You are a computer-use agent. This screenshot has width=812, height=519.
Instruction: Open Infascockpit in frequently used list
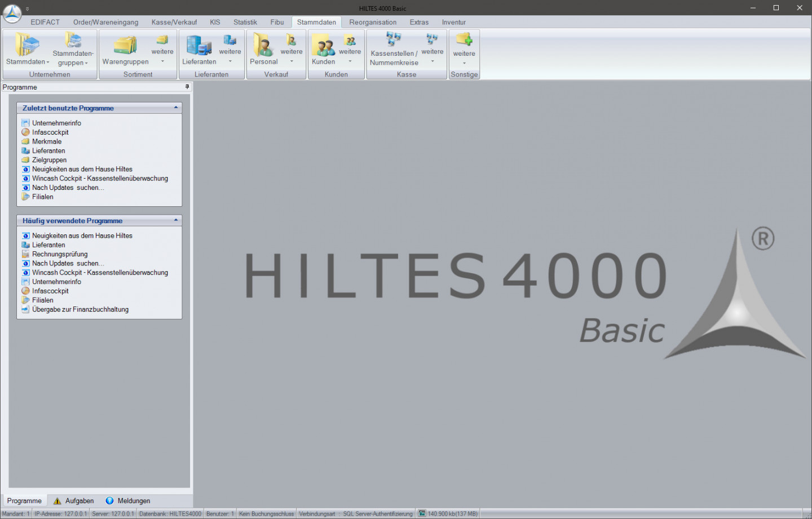coord(50,291)
